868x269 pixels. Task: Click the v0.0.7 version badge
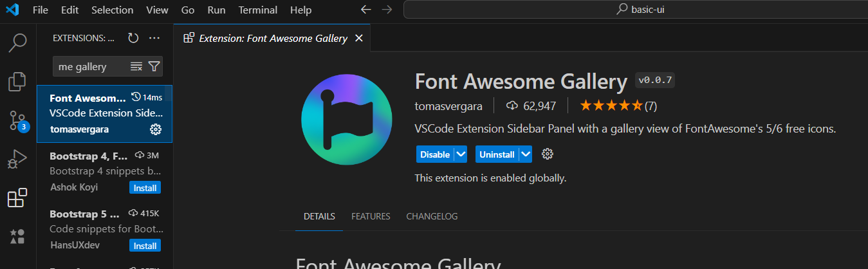655,80
